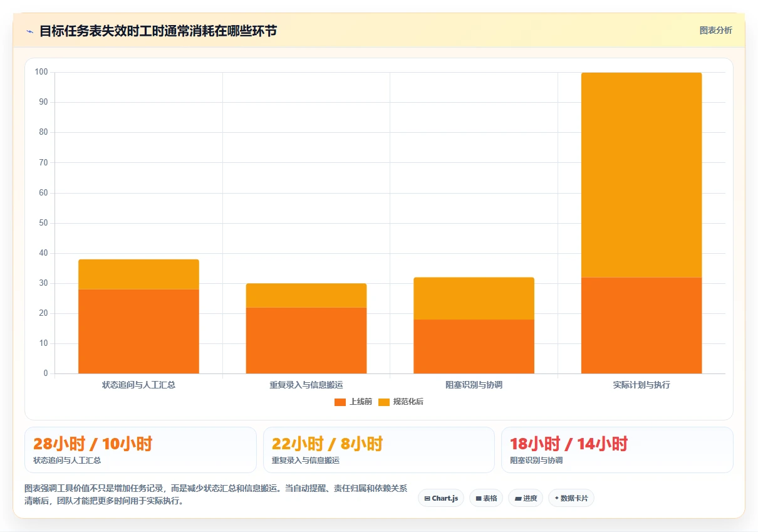Viewport: 758px width, 532px height.
Task: Click the 重复录入与信息搬运 caption in second stat card
Action: 306,461
